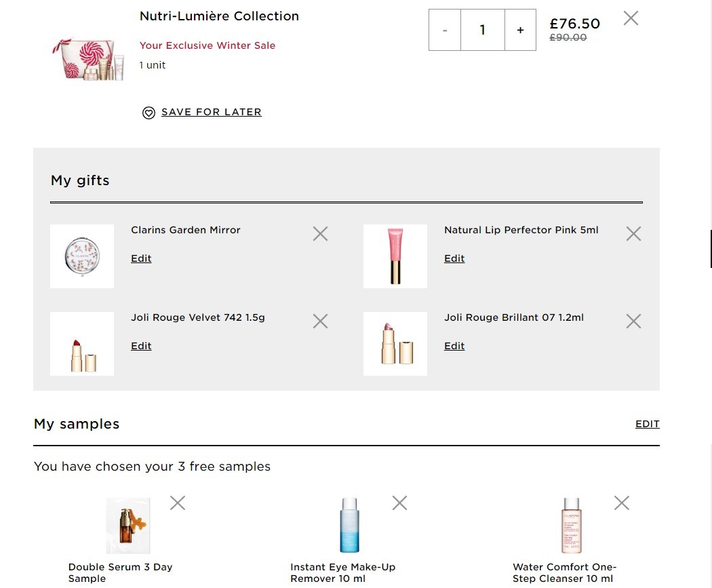Click the quantity field showing 1

[483, 30]
